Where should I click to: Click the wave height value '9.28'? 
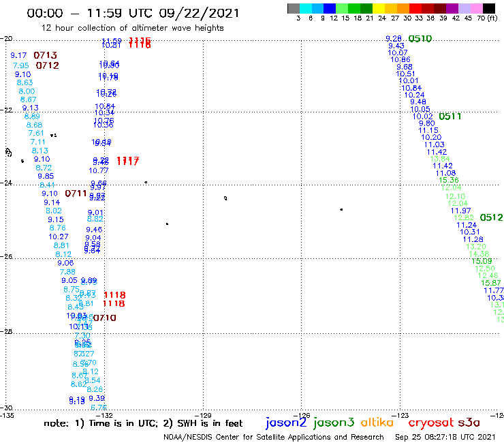click(394, 39)
